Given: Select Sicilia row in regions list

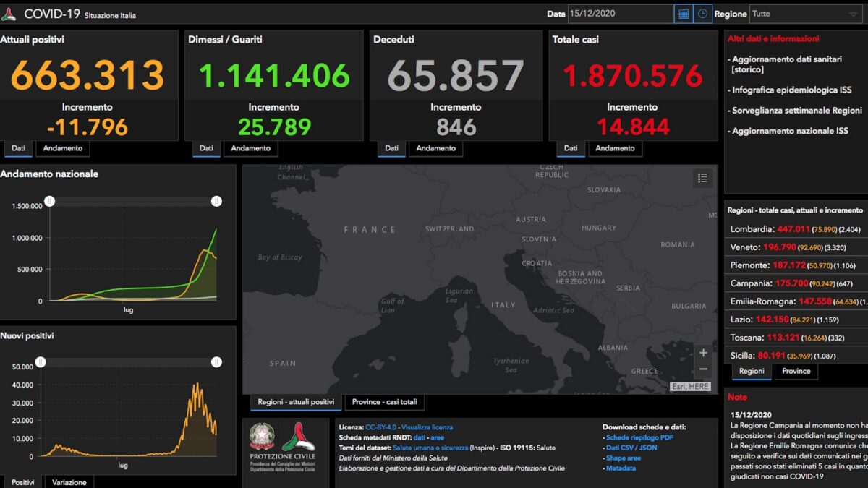Looking at the screenshot, I should (x=796, y=355).
